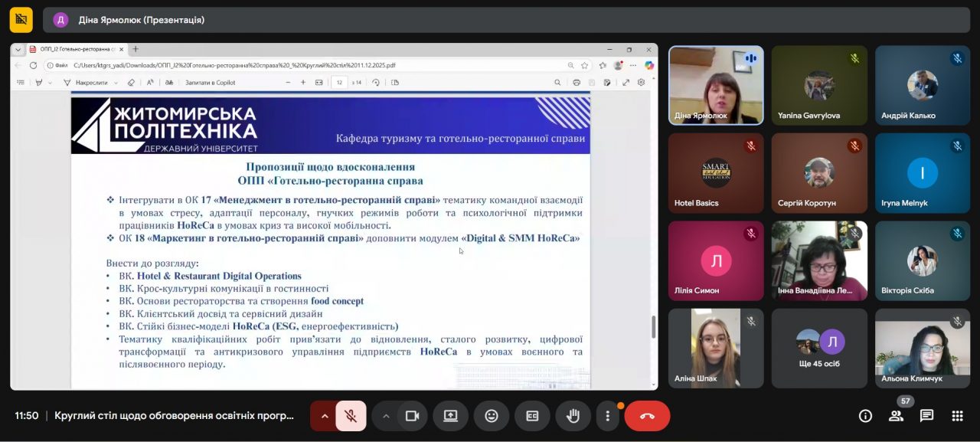980x442 pixels.
Task: Open meeting details info icon
Action: tap(865, 416)
